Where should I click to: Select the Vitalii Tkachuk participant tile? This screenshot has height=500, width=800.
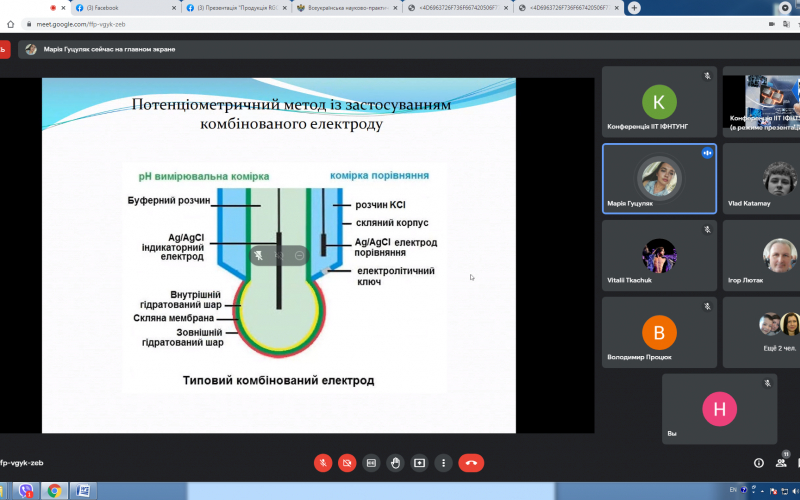click(659, 256)
